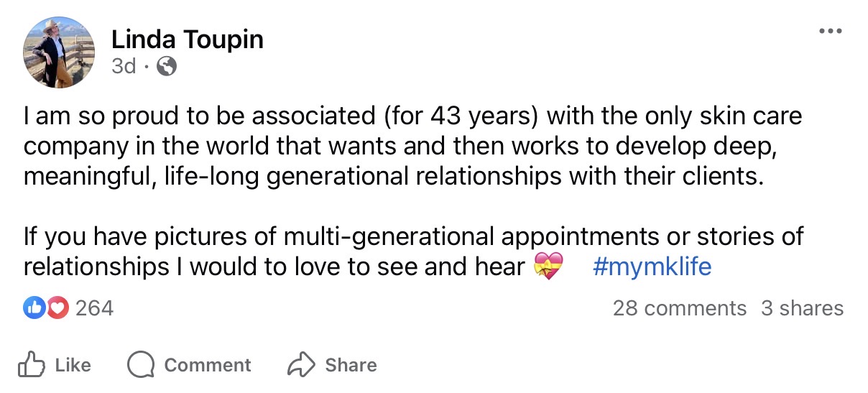Click Linda Toupin's profile picture
This screenshot has height=393, width=868.
[x=59, y=52]
